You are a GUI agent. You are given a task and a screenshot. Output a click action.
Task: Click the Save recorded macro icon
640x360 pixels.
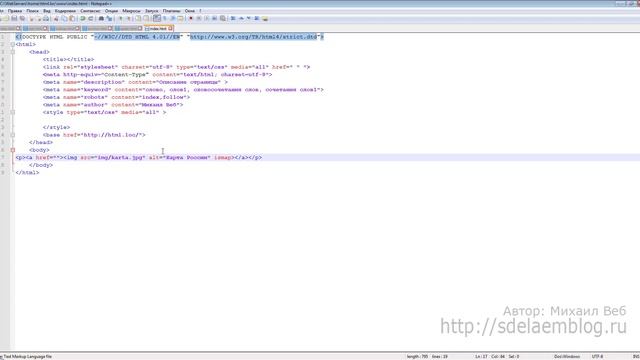point(223,18)
